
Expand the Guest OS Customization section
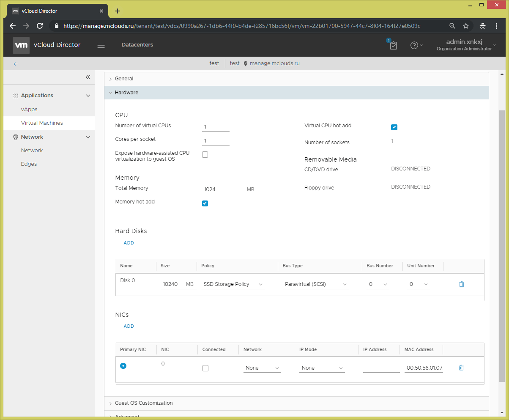click(296, 404)
